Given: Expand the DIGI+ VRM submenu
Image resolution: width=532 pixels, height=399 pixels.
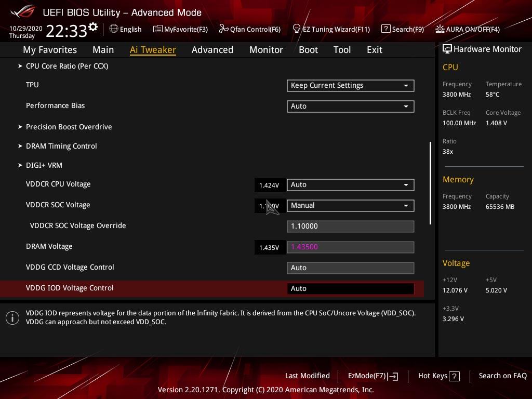Looking at the screenshot, I should tap(44, 165).
